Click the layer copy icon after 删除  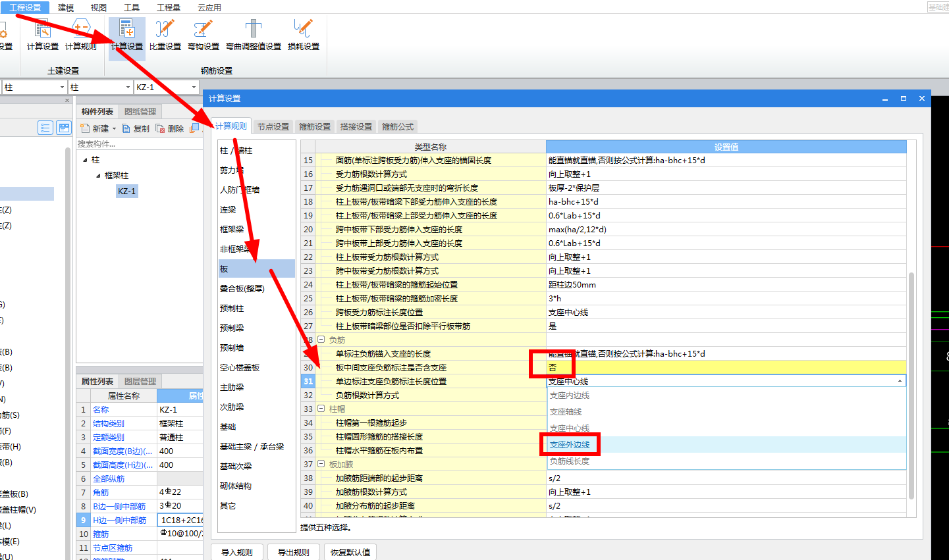194,128
